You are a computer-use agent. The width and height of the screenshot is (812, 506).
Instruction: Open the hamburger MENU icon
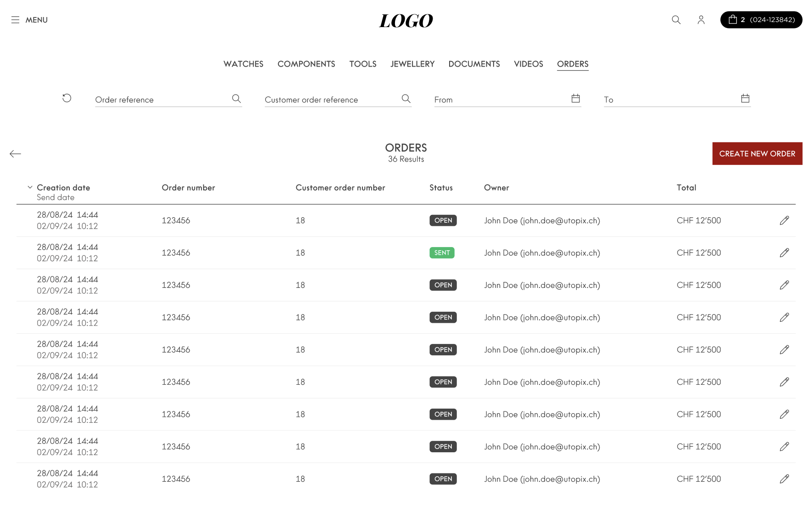point(15,20)
